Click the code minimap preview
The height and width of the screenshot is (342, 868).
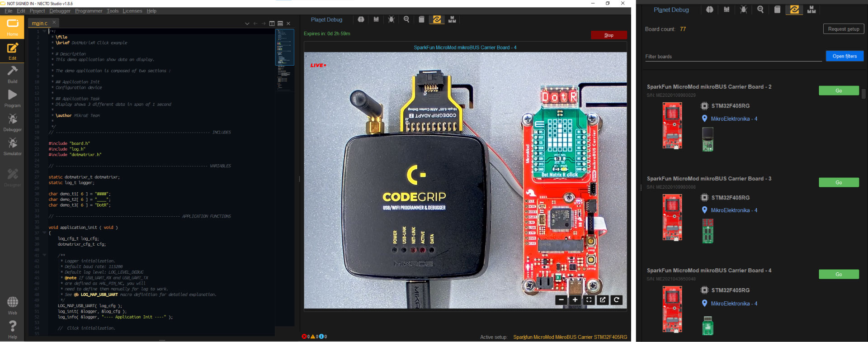285,47
